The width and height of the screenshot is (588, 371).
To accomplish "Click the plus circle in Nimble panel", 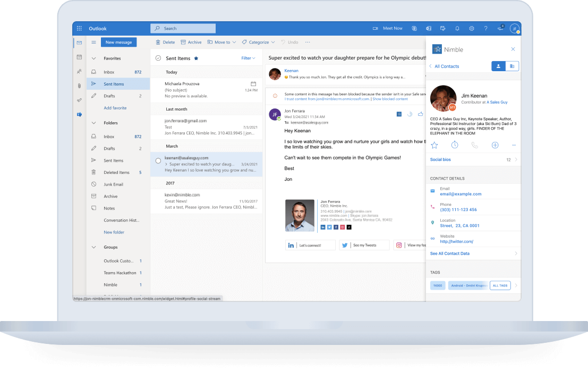I will pyautogui.click(x=495, y=145).
